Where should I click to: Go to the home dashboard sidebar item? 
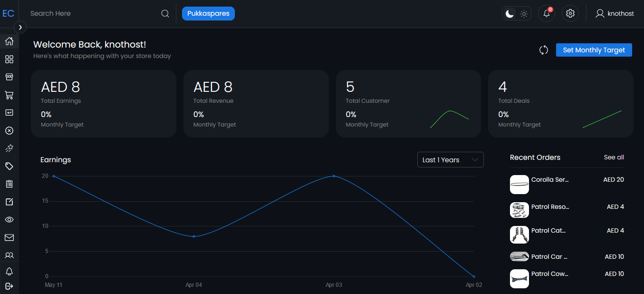tap(9, 41)
